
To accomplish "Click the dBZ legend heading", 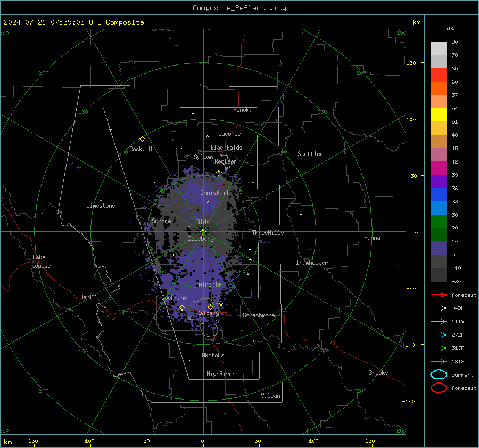I will coord(451,29).
